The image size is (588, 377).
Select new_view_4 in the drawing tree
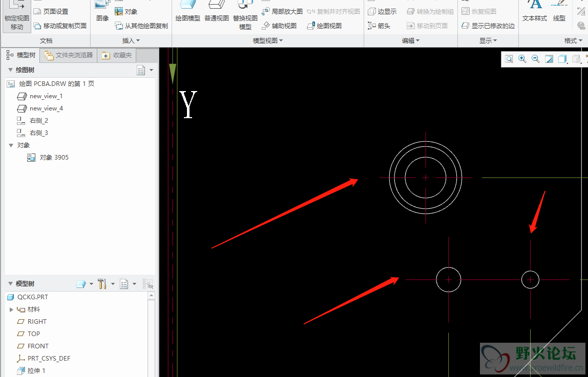(46, 108)
